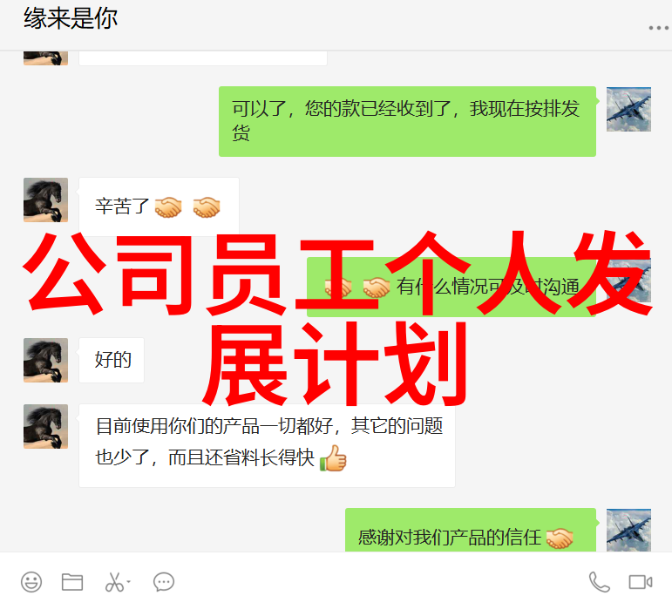Select the 好的 message bubble
Viewport: 672px width, 616px height.
click(112, 360)
